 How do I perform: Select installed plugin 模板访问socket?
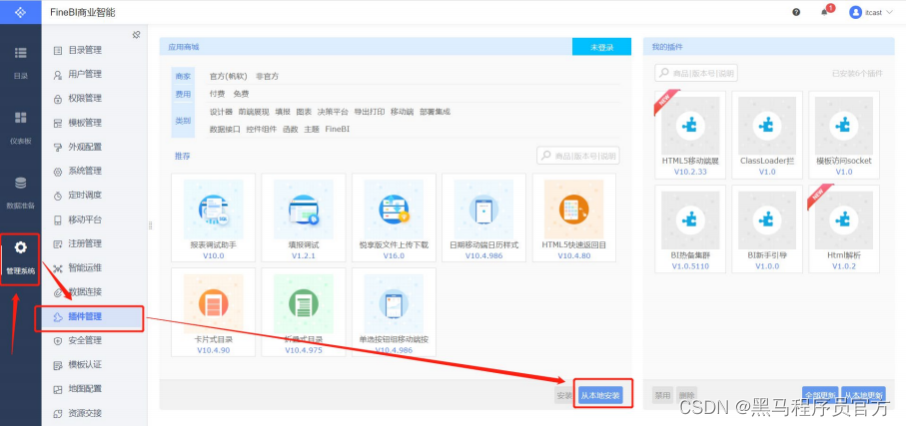(844, 134)
